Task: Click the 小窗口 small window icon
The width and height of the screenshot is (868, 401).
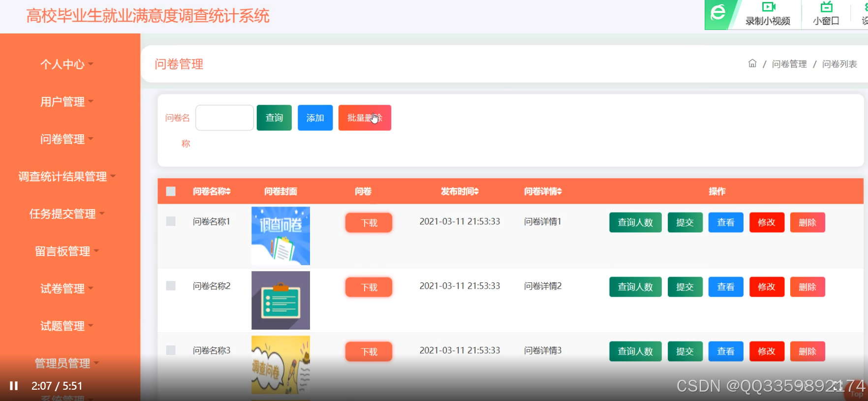Action: 826,7
